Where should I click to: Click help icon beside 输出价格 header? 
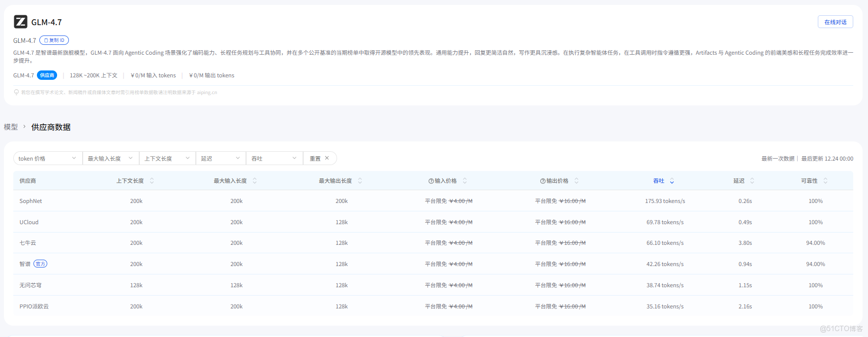click(543, 181)
